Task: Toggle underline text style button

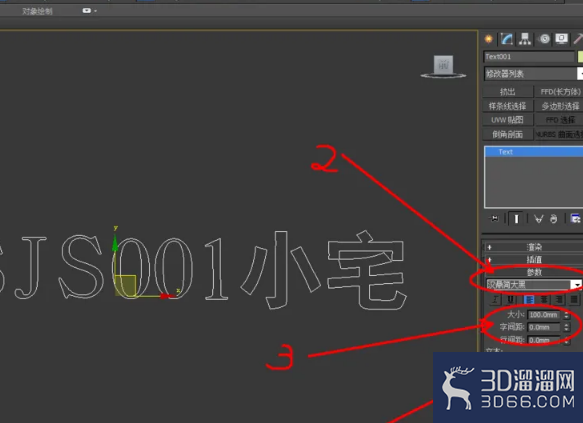Action: 510,300
